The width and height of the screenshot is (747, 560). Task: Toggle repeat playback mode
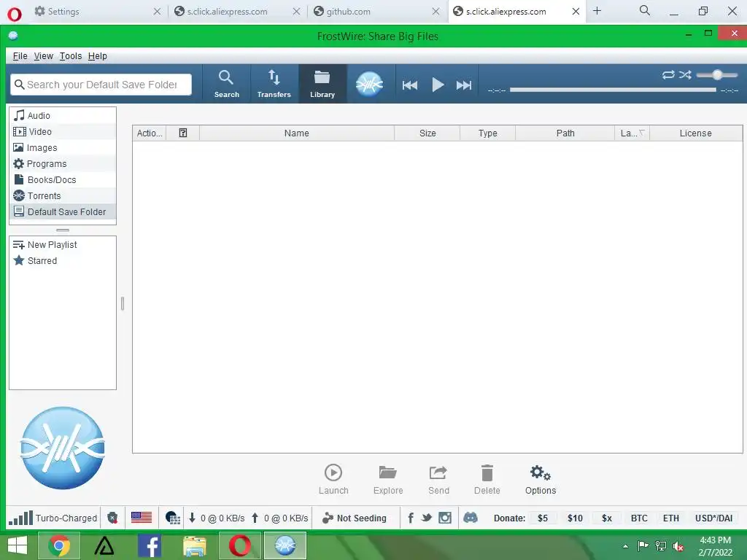pyautogui.click(x=668, y=75)
